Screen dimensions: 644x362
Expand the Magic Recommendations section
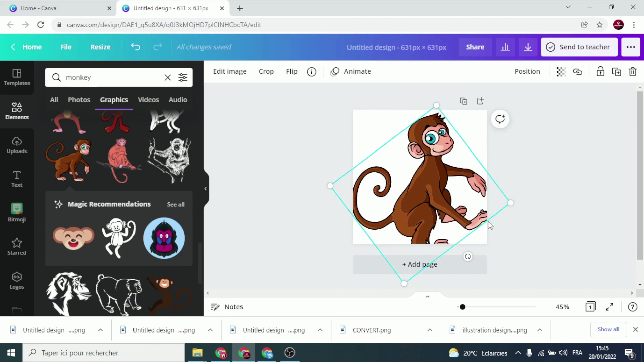coord(176,204)
